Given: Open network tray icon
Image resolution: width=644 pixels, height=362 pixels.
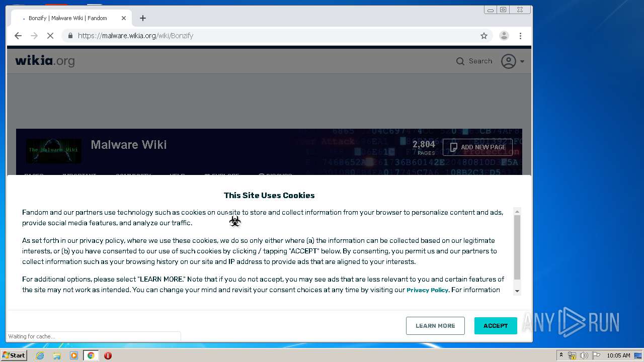Looking at the screenshot, I should (572, 355).
